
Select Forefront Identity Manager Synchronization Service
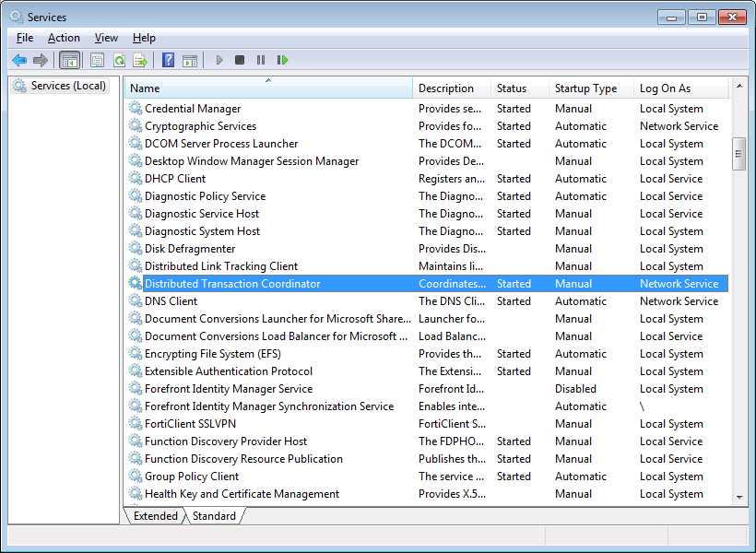click(427, 406)
